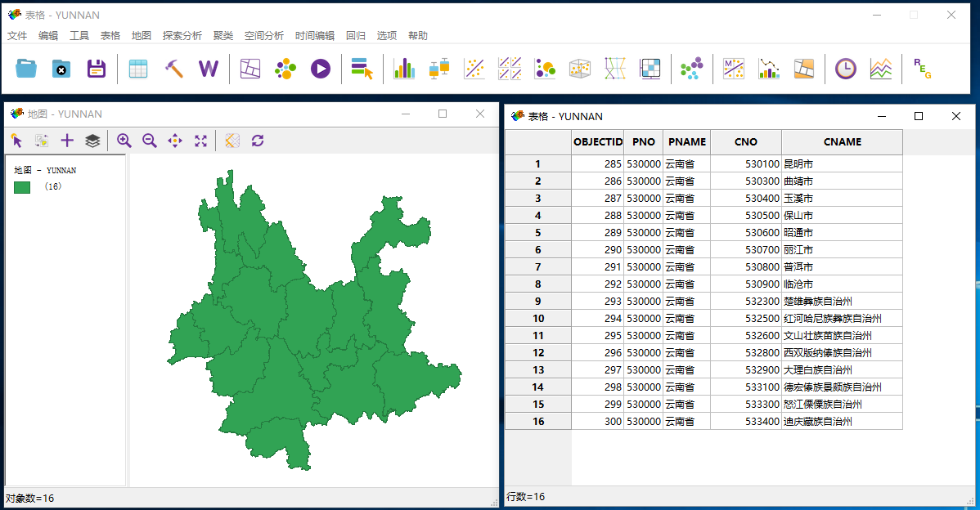Click the CNAME column header
The width and height of the screenshot is (980, 510).
coord(842,141)
